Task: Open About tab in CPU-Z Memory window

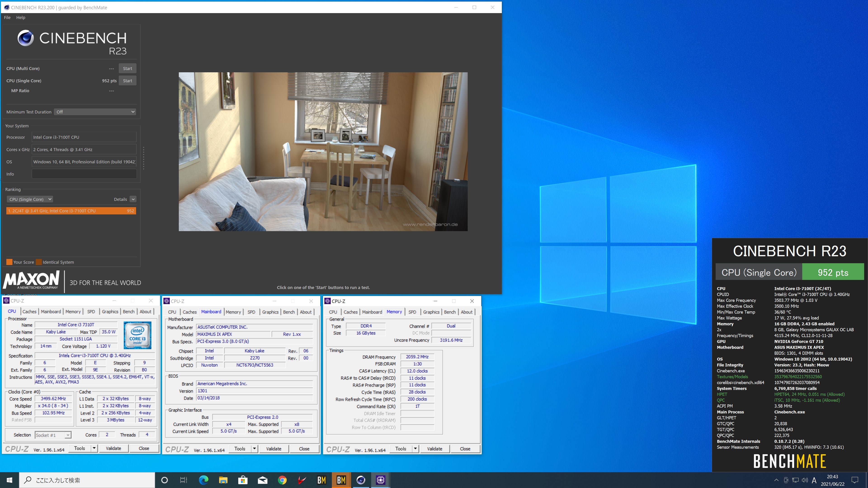Action: coord(467,312)
